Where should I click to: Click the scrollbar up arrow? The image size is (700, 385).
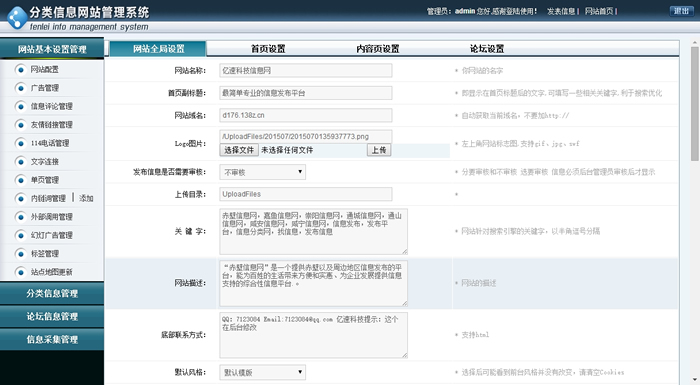point(695,43)
